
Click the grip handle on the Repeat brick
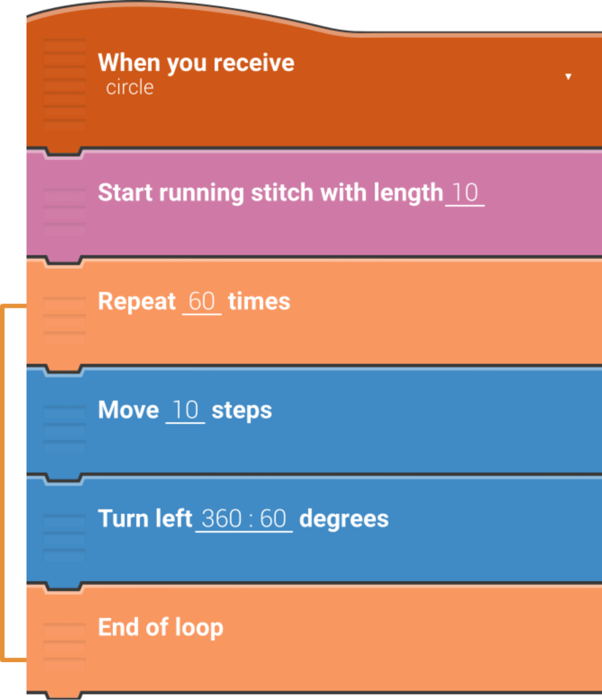tap(64, 316)
